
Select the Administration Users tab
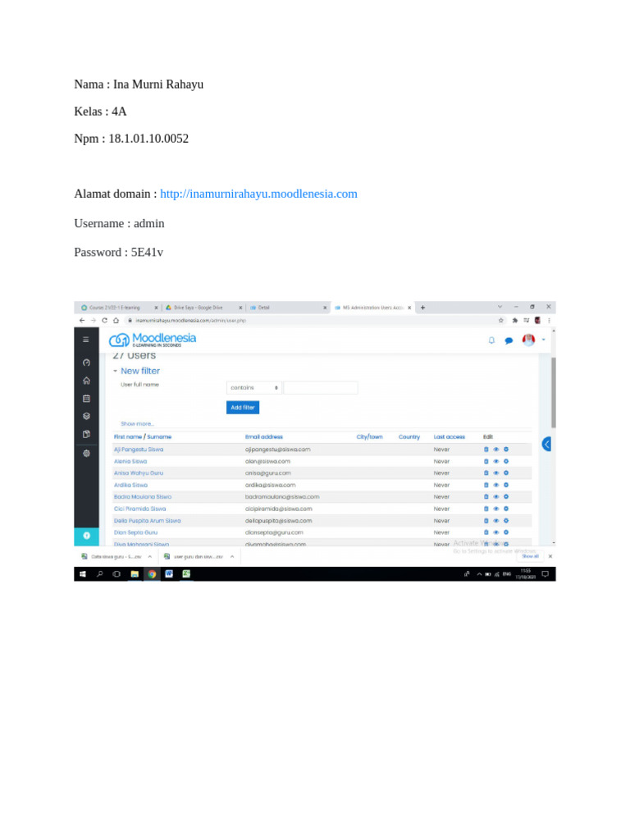click(373, 308)
